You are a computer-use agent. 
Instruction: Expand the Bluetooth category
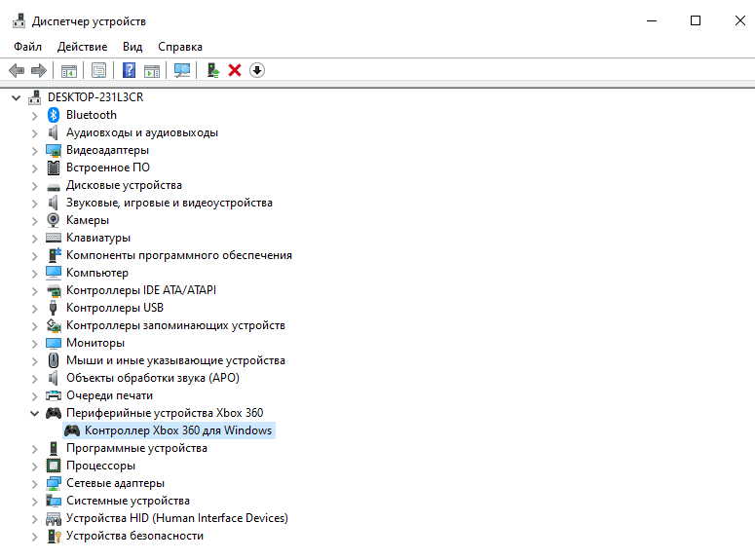point(35,116)
